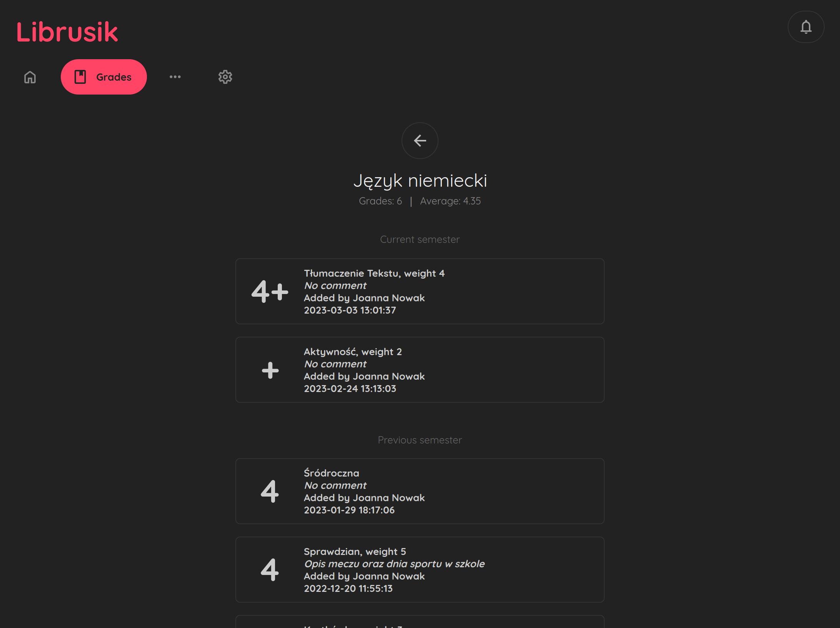Viewport: 840px width, 628px height.
Task: Click the 4+ grade mark
Action: [270, 291]
